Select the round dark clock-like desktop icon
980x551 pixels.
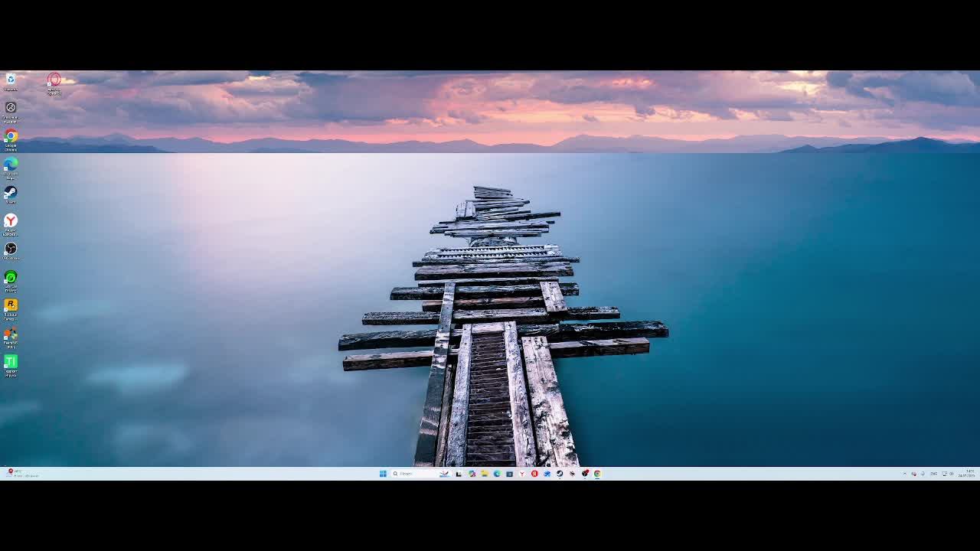tap(11, 111)
